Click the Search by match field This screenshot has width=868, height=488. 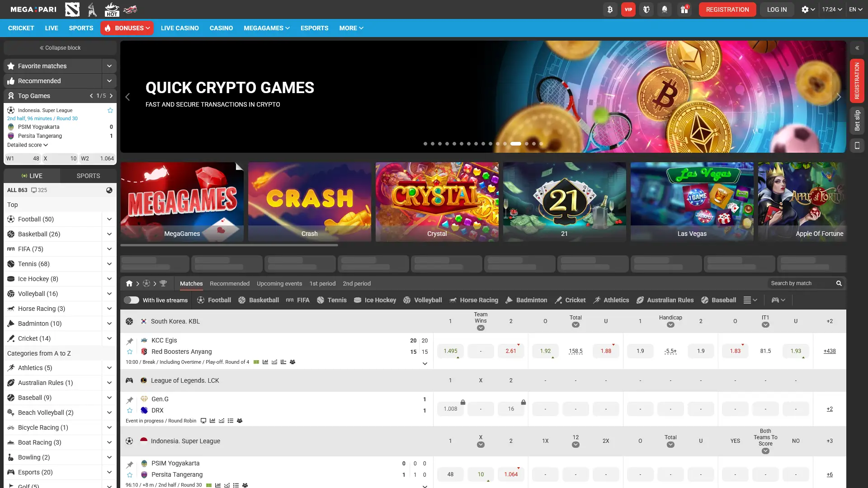806,283
